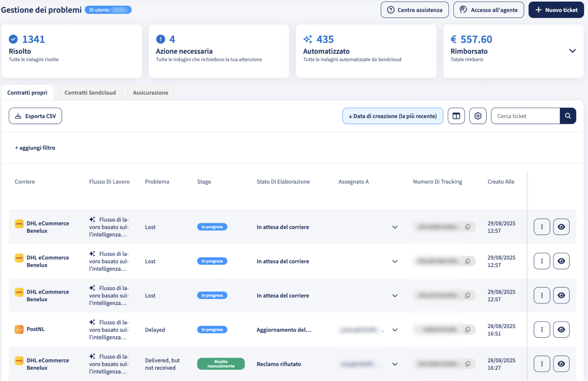Click the search magnifier button
The image size is (588, 381).
568,116
